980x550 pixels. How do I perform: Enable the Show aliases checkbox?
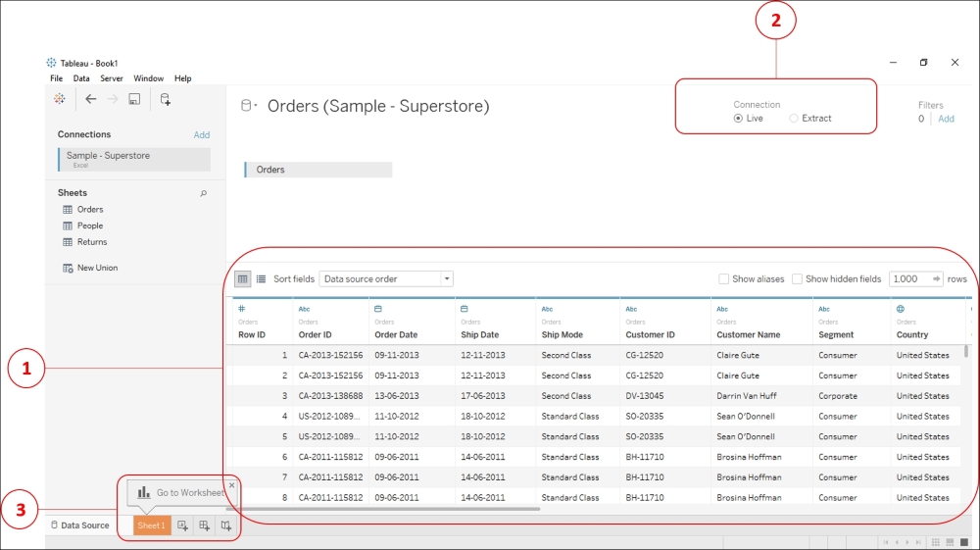pyautogui.click(x=723, y=279)
